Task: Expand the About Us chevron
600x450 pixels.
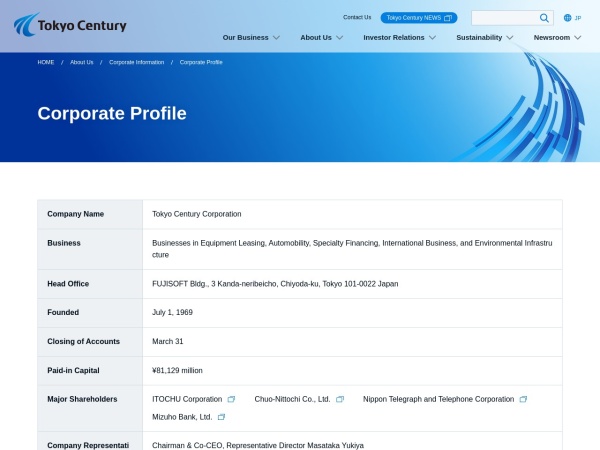Action: (339, 38)
